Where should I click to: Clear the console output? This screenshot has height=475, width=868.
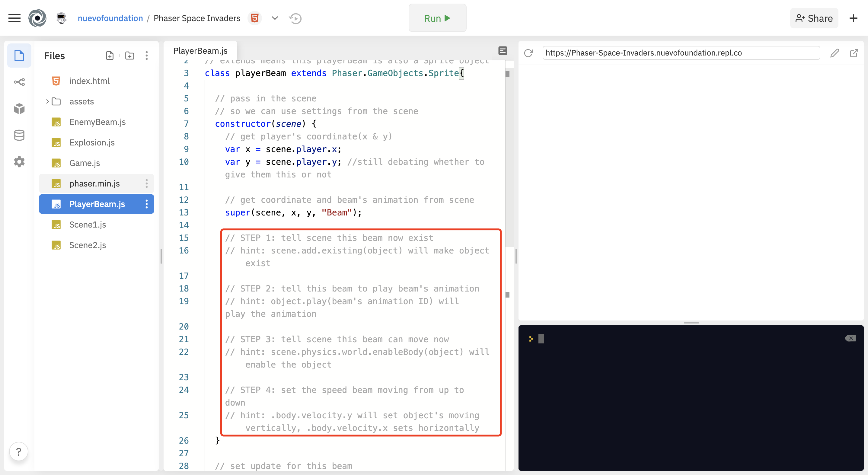(850, 338)
